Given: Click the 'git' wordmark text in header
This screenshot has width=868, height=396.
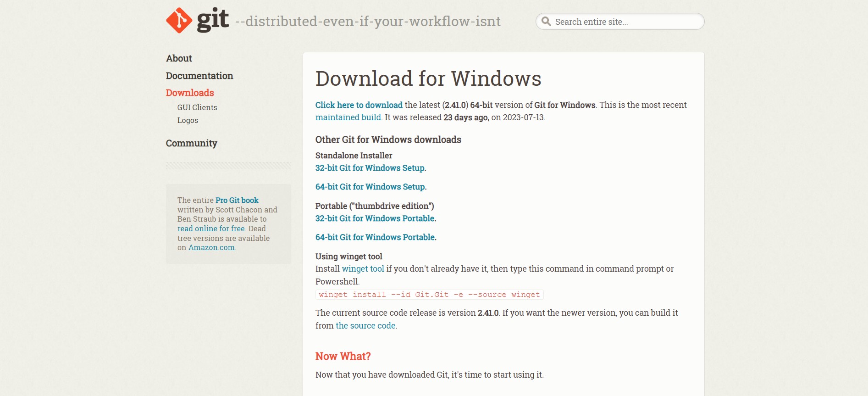Looking at the screenshot, I should (213, 20).
